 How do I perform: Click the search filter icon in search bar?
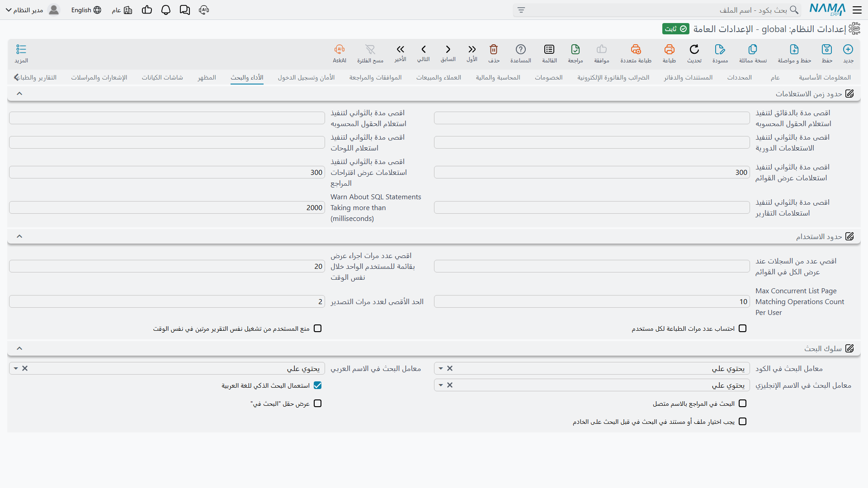click(x=521, y=10)
